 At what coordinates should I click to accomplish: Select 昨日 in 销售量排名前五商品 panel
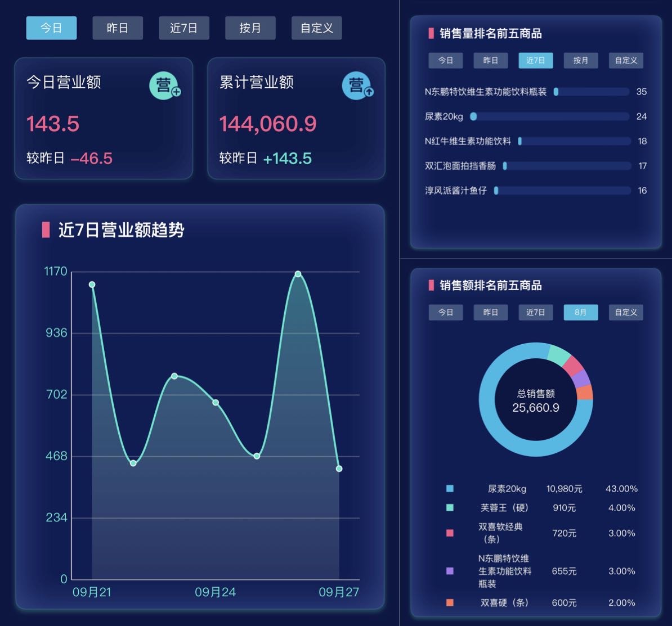(x=491, y=60)
